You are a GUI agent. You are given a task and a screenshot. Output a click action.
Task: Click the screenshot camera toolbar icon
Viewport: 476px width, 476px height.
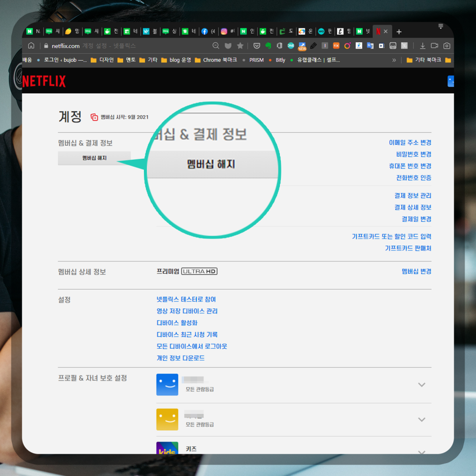[446, 45]
